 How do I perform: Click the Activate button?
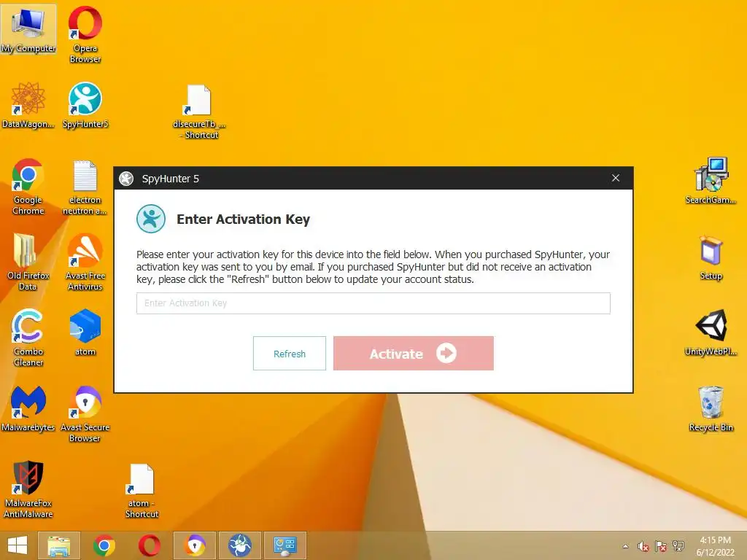(x=414, y=354)
